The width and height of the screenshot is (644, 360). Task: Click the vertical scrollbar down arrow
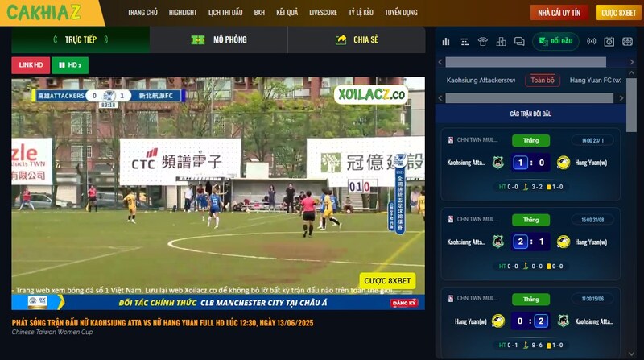pos(631,354)
